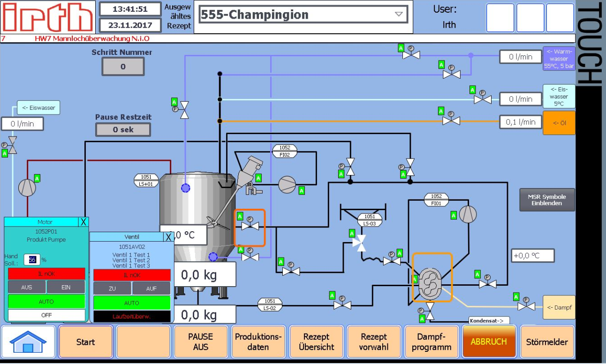Click the valve on the Dampf inlet line
This screenshot has height=364, width=606.
tap(527, 306)
